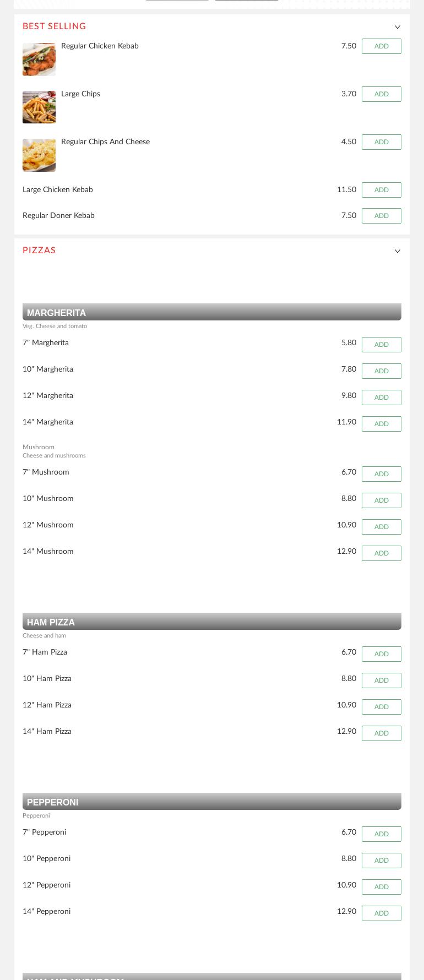Add Large Chicken Kebab to order
This screenshot has width=424, height=980.
point(382,190)
